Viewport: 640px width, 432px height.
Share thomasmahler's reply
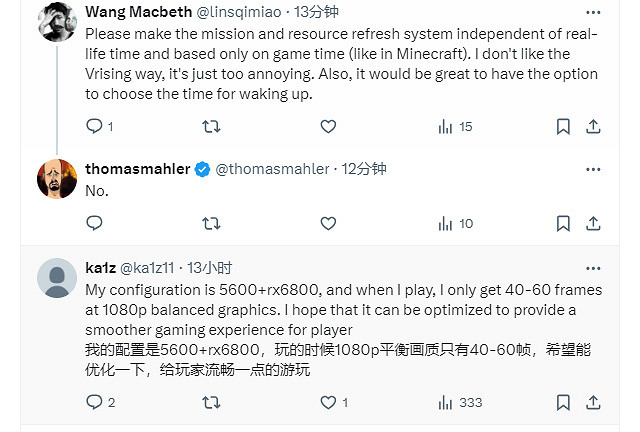coord(593,223)
